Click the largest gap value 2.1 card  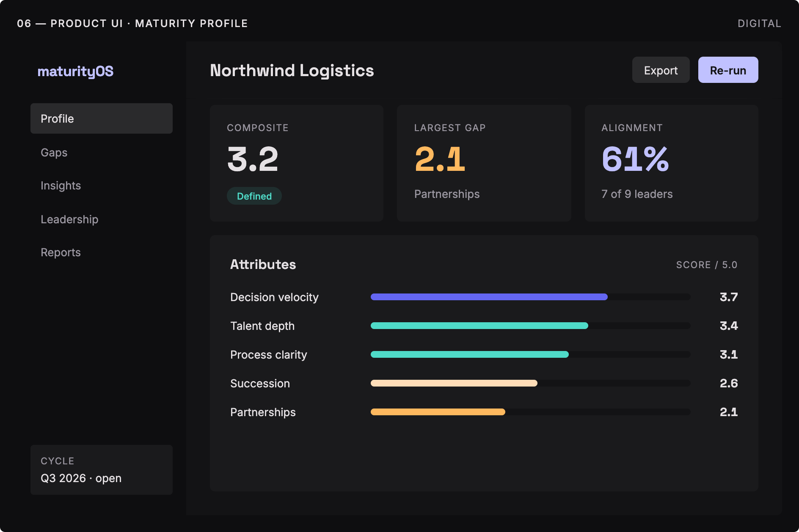484,163
